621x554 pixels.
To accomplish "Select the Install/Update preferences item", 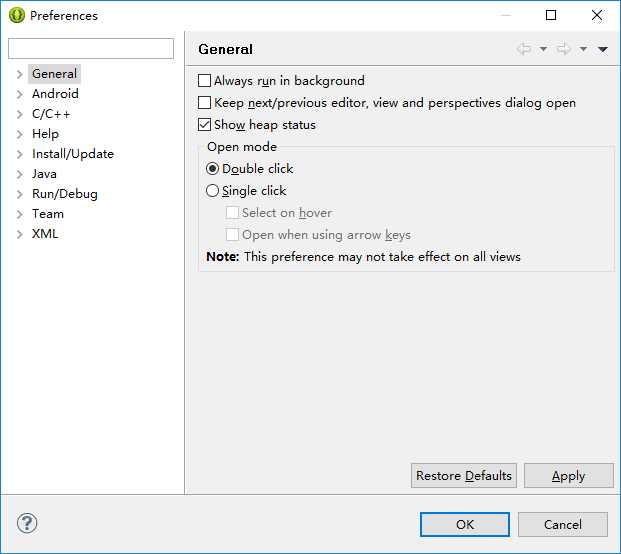I will pos(73,154).
